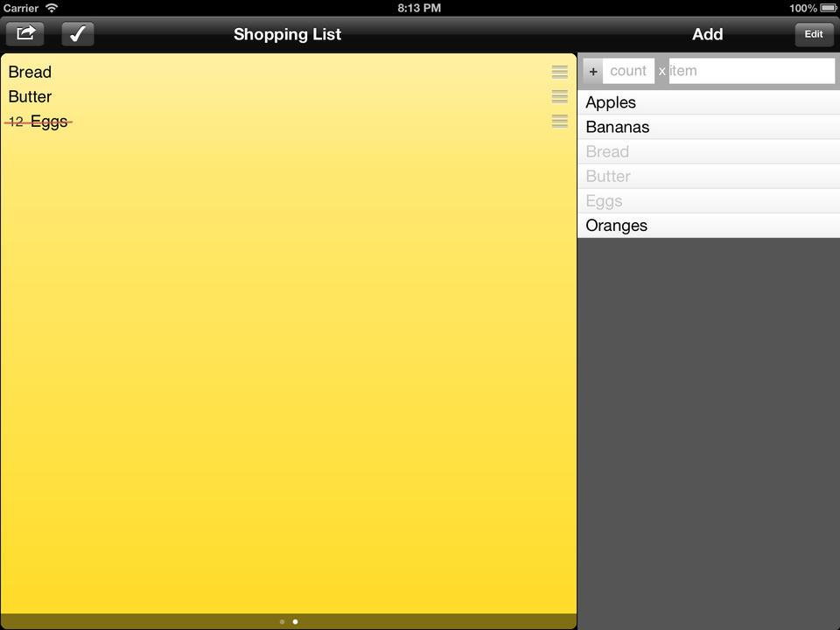The image size is (840, 630).
Task: Cross off Butter in the shopping list
Action: (30, 96)
